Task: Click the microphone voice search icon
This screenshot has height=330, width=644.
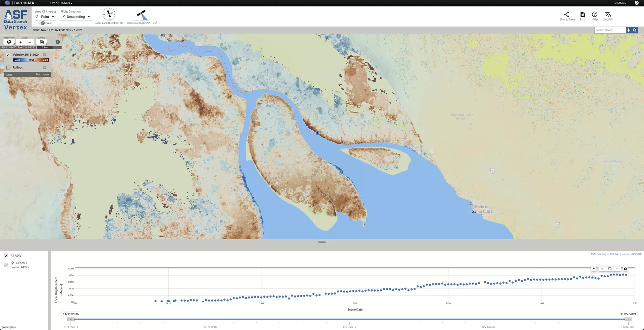Action: [x=629, y=30]
